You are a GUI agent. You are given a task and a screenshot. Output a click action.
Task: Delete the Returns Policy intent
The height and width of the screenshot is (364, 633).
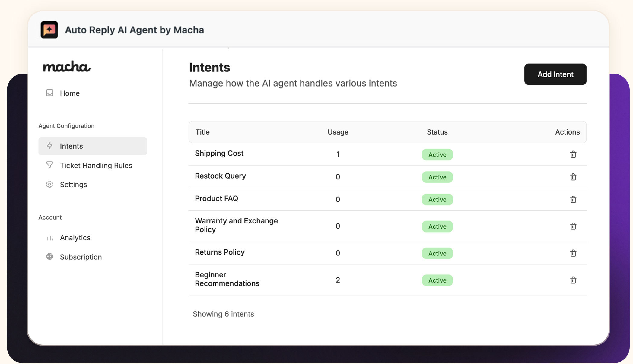[x=573, y=253]
